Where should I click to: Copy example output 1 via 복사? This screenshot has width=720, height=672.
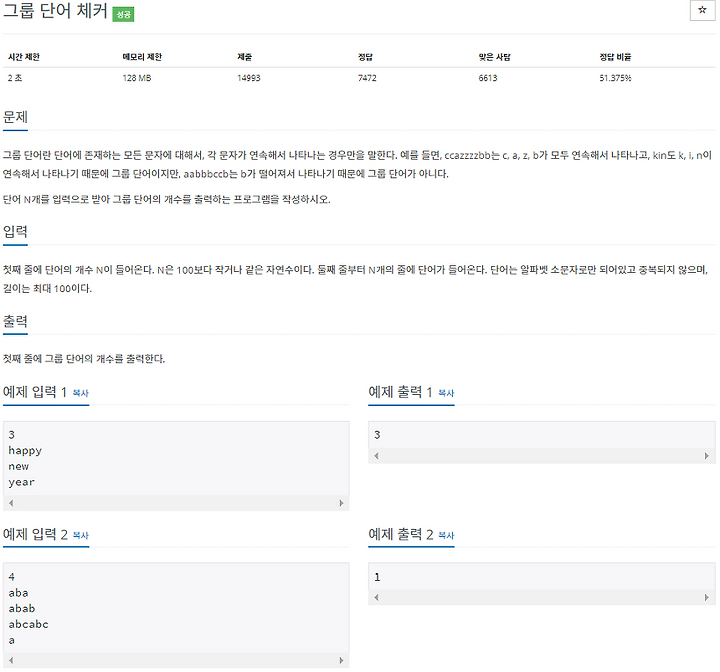coord(446,393)
